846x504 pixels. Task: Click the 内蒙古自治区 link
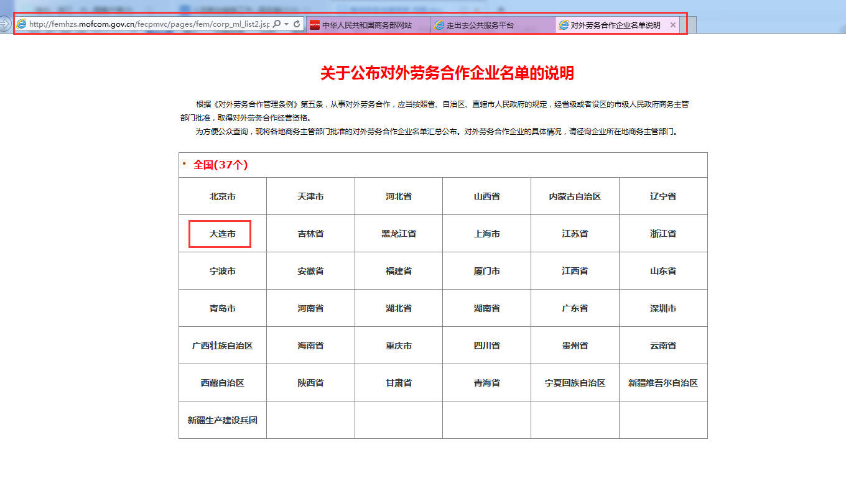pyautogui.click(x=575, y=196)
